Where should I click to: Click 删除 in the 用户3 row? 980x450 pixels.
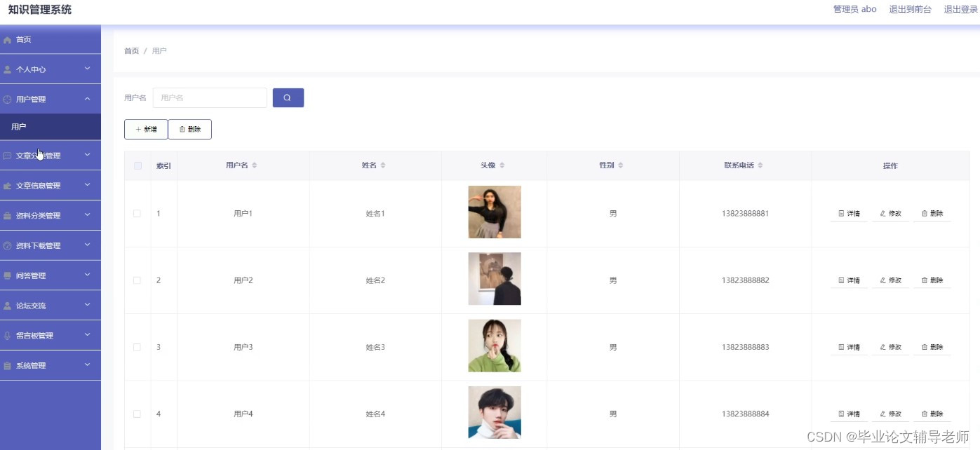click(x=932, y=347)
